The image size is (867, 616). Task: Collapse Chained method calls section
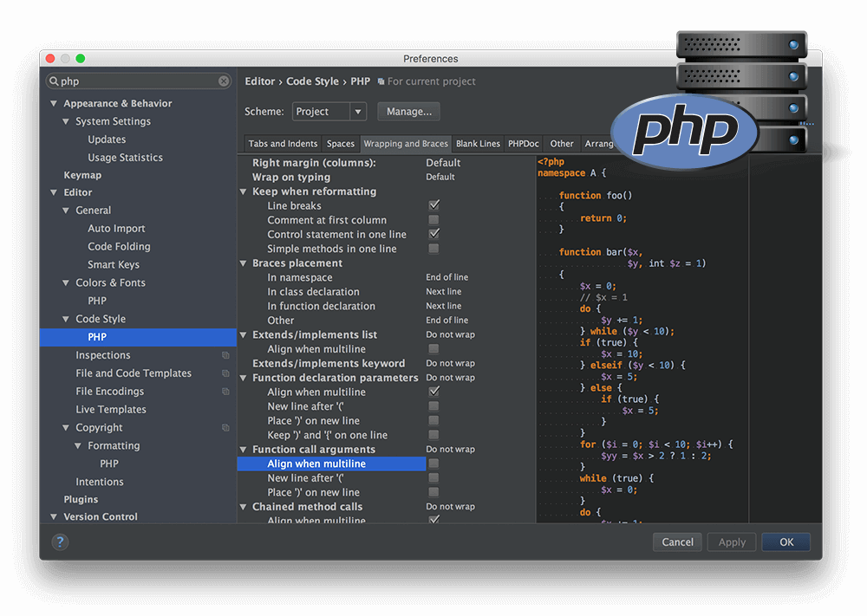244,507
